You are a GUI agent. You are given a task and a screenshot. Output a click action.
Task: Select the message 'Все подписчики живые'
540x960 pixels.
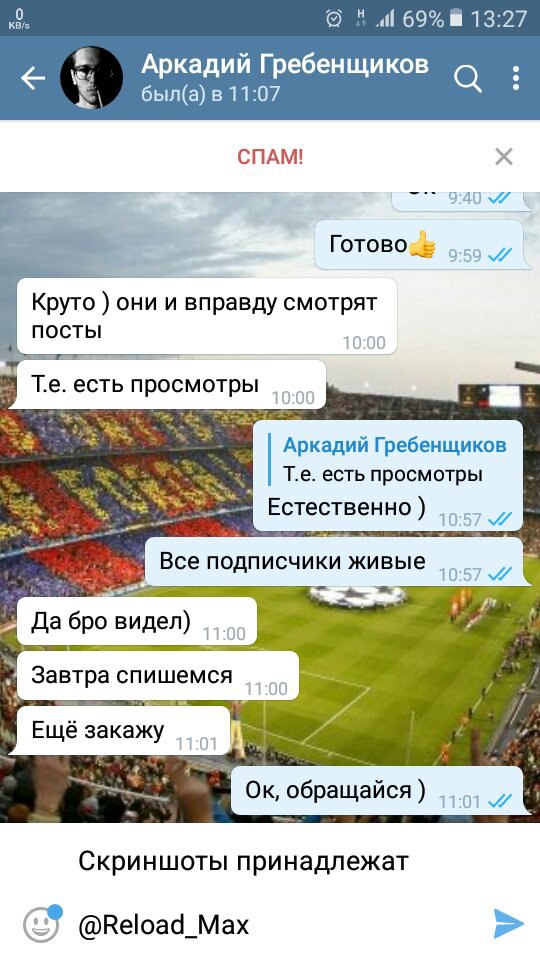pos(337,561)
